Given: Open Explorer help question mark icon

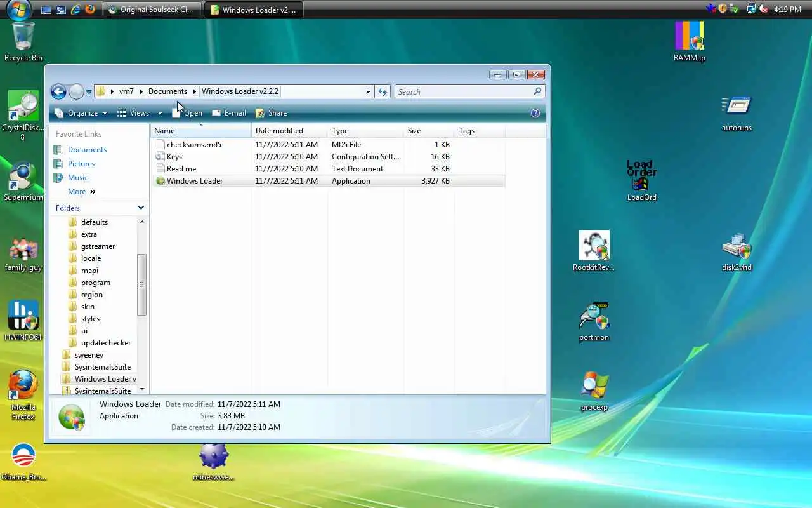Looking at the screenshot, I should point(535,113).
